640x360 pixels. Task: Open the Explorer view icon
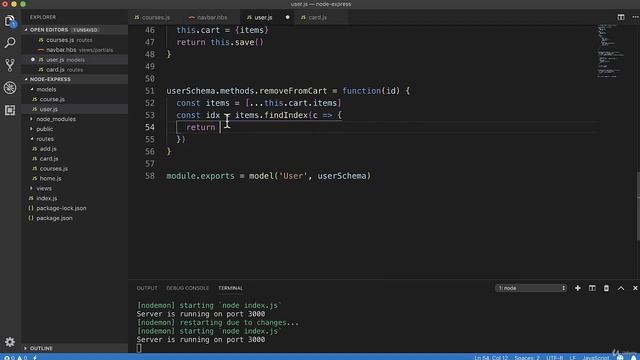click(10, 20)
